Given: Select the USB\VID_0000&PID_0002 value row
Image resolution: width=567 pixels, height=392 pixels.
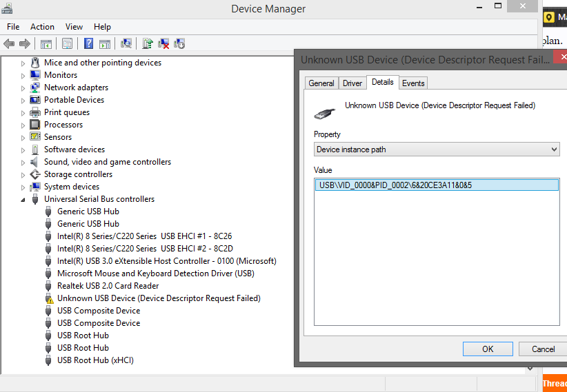Looking at the screenshot, I should click(x=437, y=185).
